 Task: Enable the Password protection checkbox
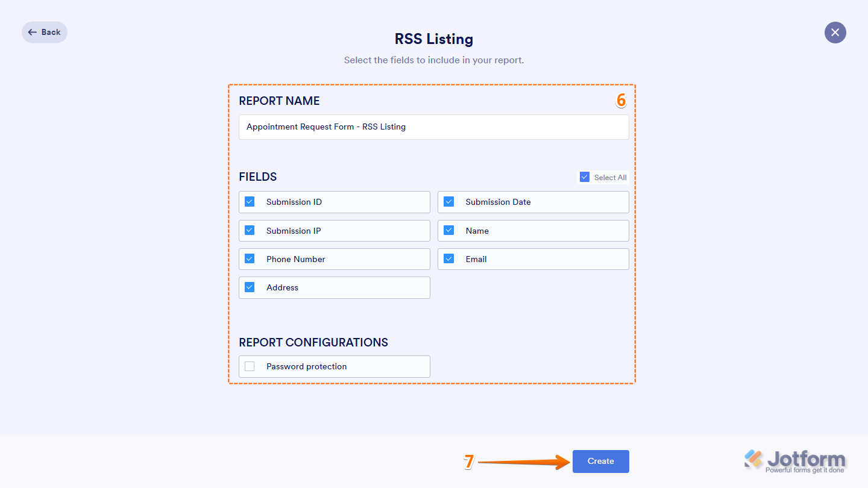coord(250,366)
